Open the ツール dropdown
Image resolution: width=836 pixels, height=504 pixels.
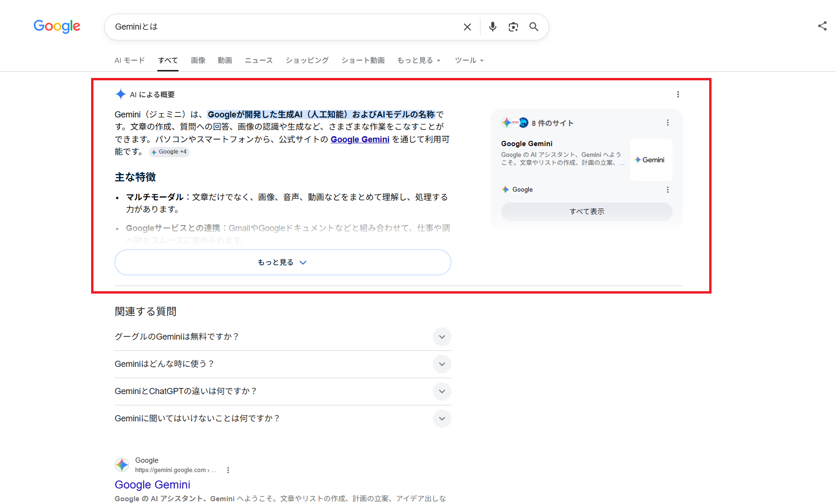pyautogui.click(x=469, y=61)
